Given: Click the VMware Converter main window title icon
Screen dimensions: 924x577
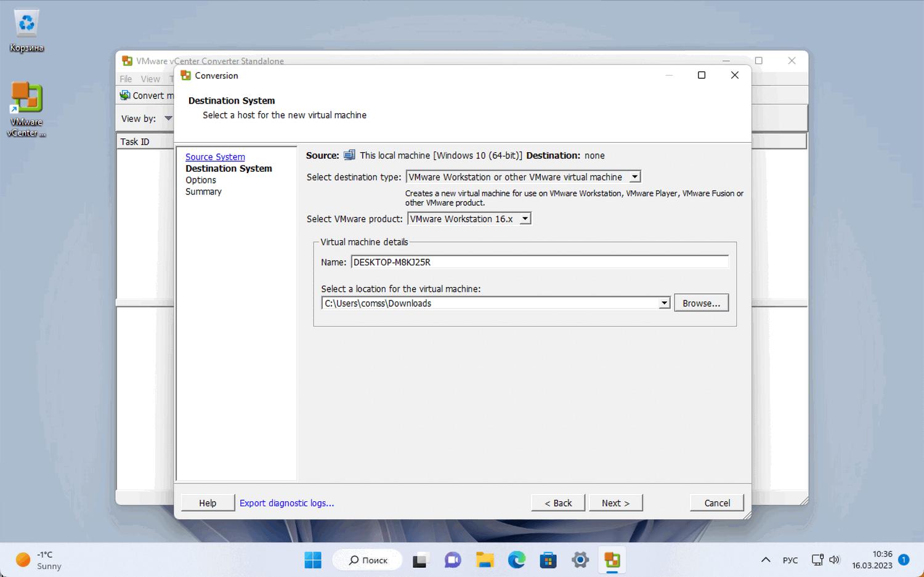Looking at the screenshot, I should [128, 61].
